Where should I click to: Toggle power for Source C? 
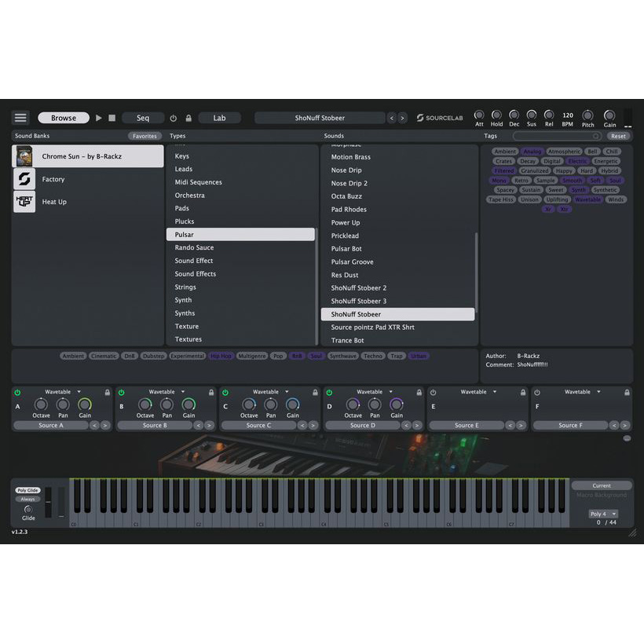[225, 393]
